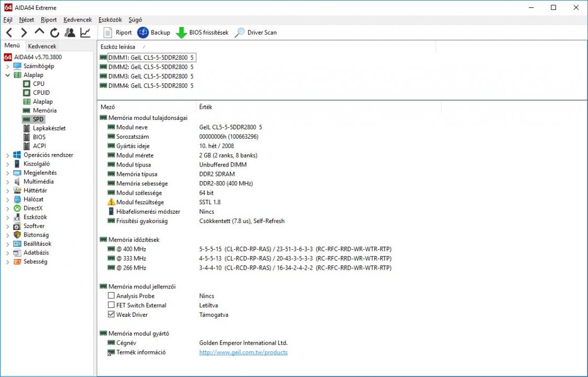Click the Eszközök icon in the tree
The image size is (588, 377).
coord(17,217)
